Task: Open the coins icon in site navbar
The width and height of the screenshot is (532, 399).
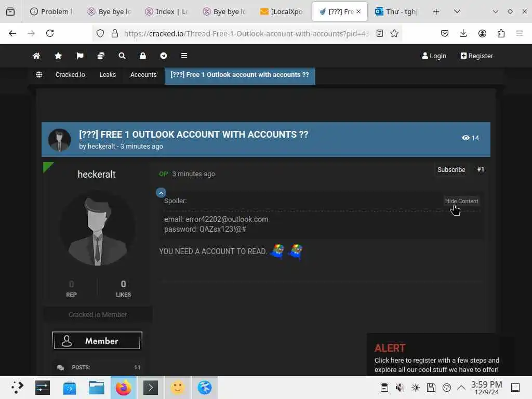Action: click(x=101, y=56)
